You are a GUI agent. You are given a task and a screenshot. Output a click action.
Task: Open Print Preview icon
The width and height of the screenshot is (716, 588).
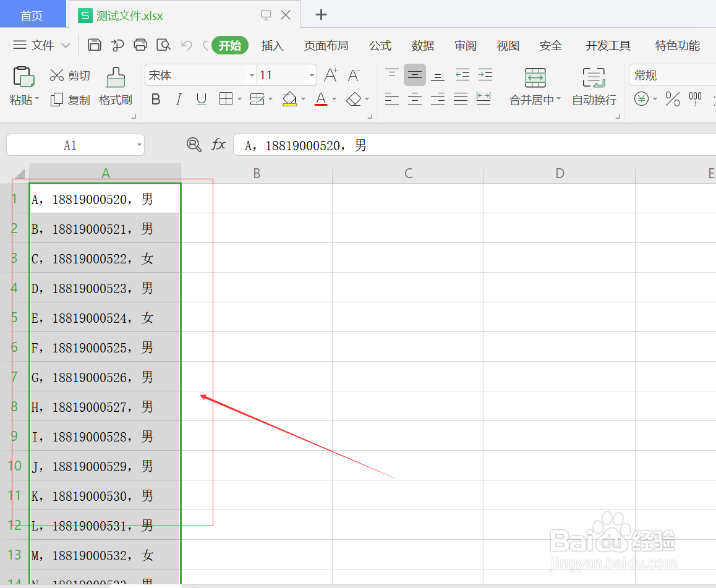pyautogui.click(x=163, y=45)
